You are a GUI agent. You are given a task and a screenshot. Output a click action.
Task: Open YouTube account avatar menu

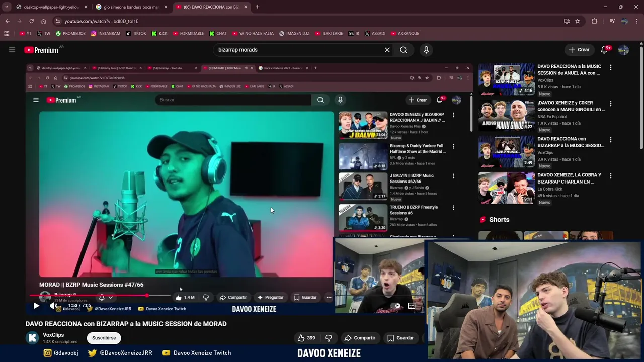(x=623, y=50)
